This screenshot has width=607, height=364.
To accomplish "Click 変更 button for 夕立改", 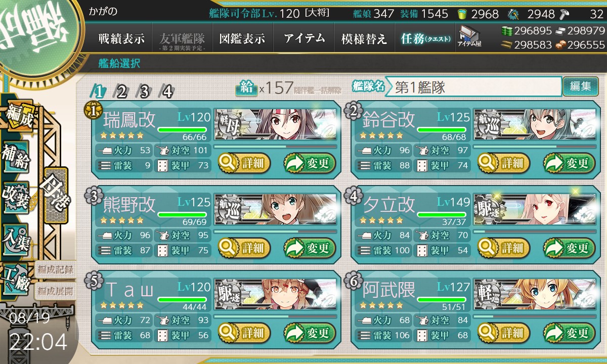I will [x=567, y=248].
